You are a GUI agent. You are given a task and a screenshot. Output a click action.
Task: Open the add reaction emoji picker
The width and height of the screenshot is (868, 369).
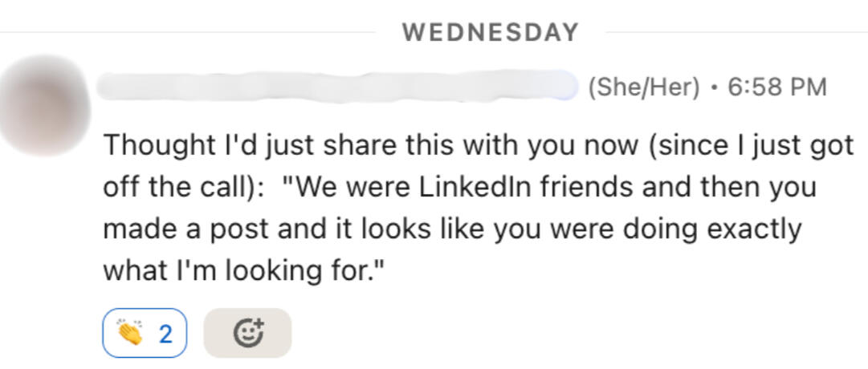point(247,332)
